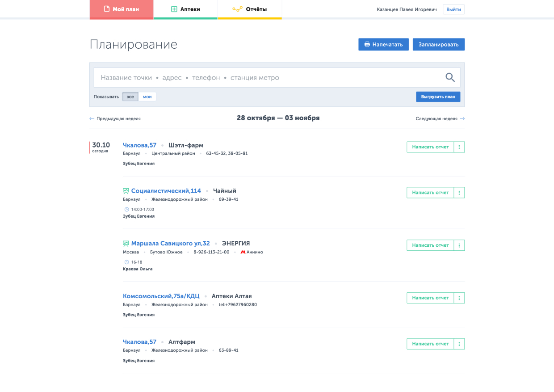554x392 pixels.
Task: Switch filter to «мои»
Action: (147, 97)
